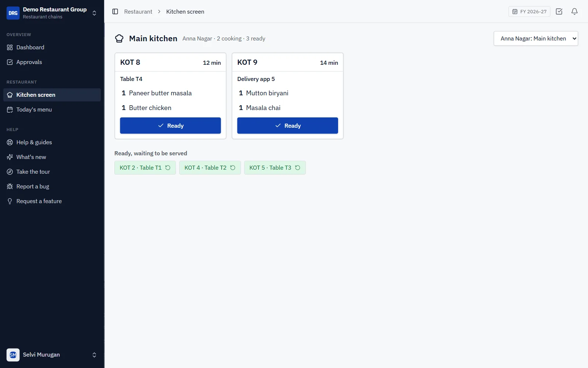Click the Masala chai item
The height and width of the screenshot is (368, 588).
click(x=263, y=108)
